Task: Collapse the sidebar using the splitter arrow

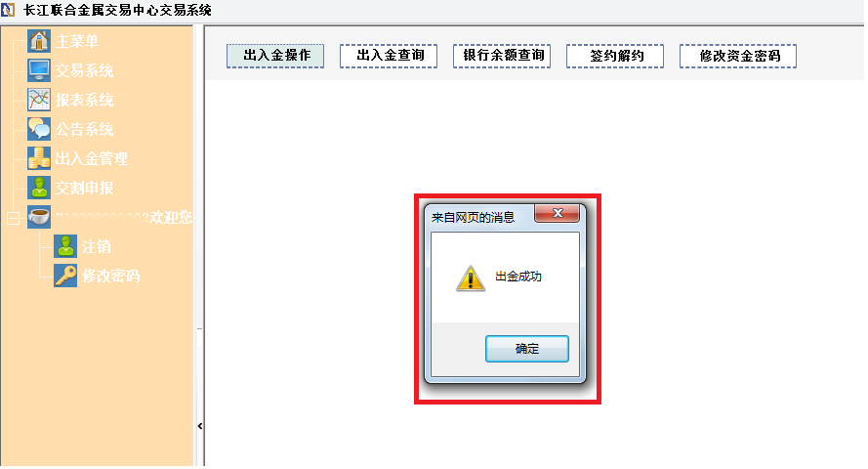Action: coord(200,426)
